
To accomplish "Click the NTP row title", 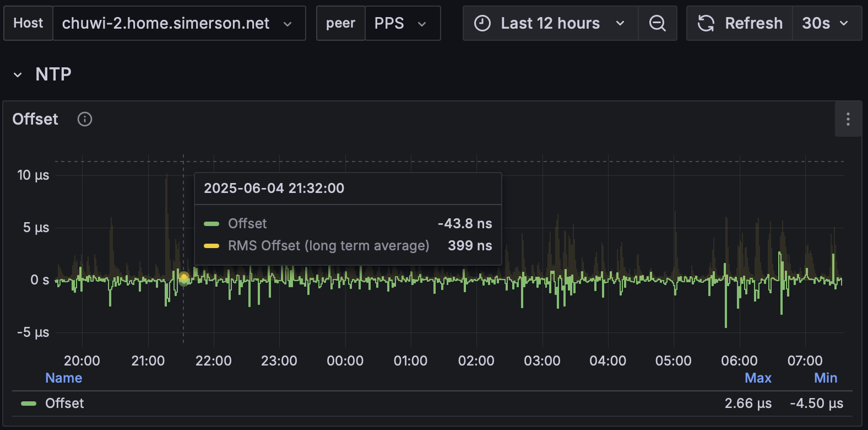I will [x=53, y=74].
